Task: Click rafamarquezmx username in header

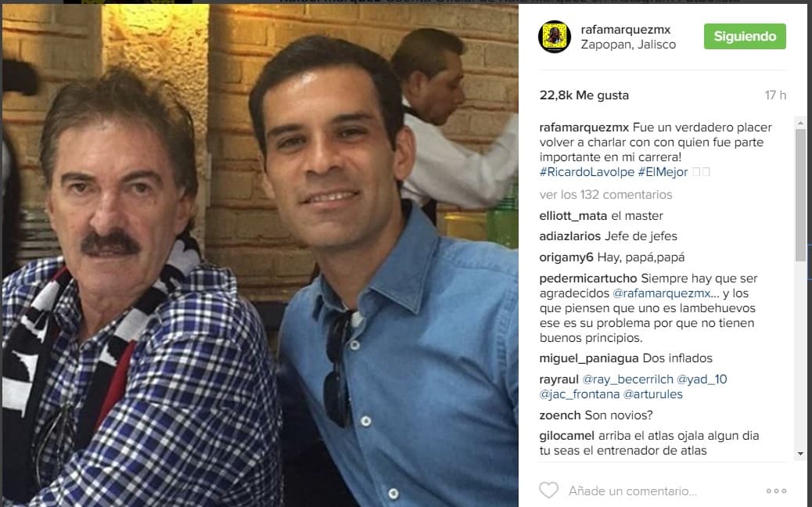Action: [x=626, y=30]
